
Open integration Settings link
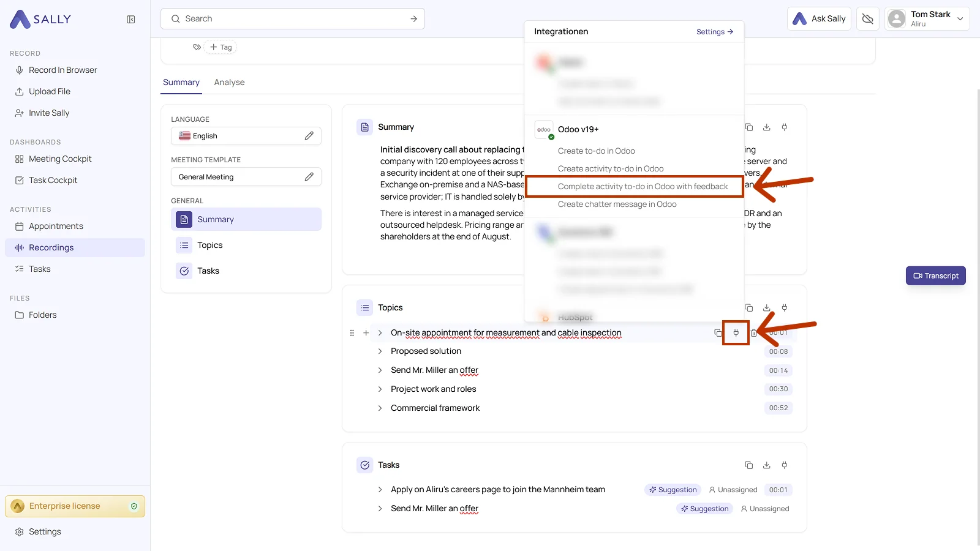(715, 32)
